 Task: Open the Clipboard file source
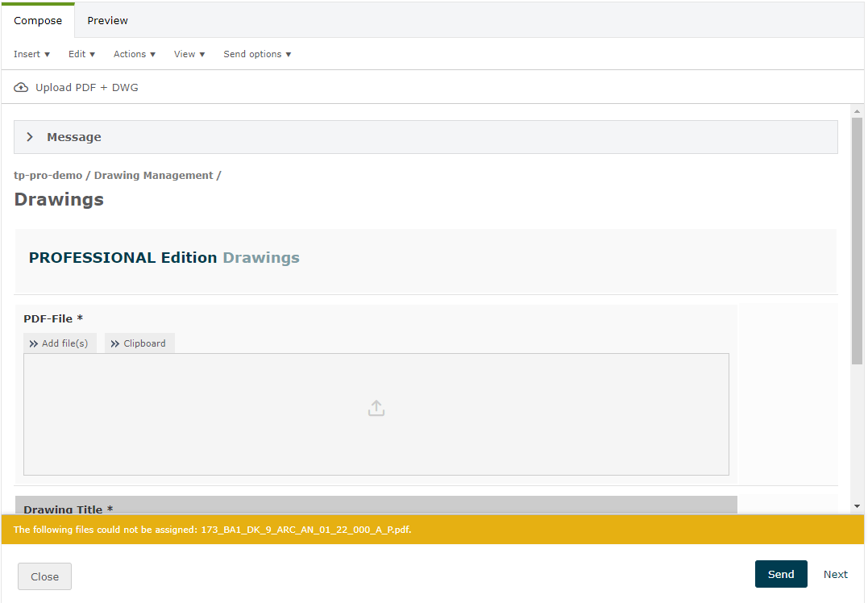pyautogui.click(x=139, y=343)
